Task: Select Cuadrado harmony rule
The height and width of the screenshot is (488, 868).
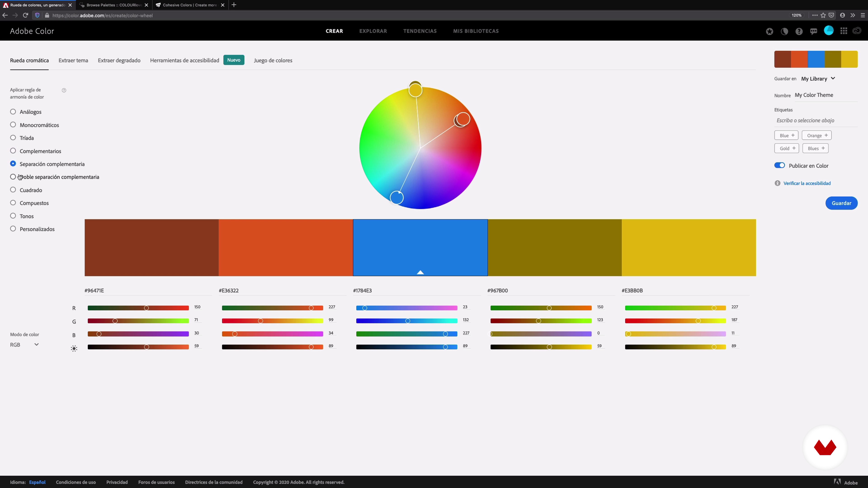Action: 13,190
